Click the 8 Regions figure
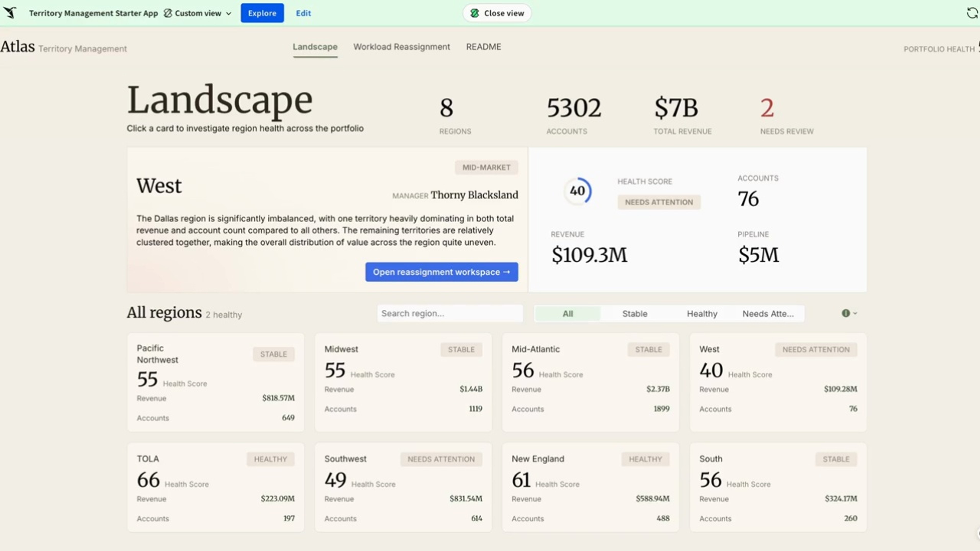The width and height of the screenshot is (980, 551). coord(446,108)
